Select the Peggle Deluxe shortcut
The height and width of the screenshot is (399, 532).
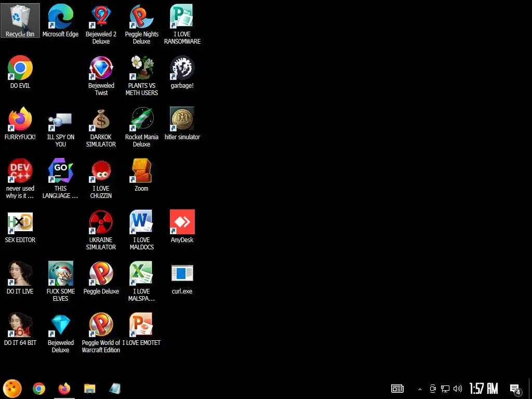pos(101,277)
